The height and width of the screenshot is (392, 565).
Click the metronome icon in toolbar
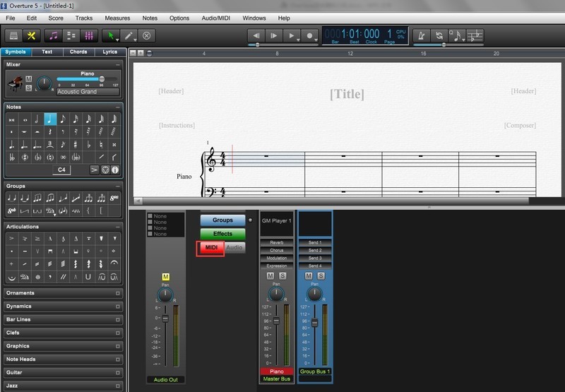tap(421, 35)
